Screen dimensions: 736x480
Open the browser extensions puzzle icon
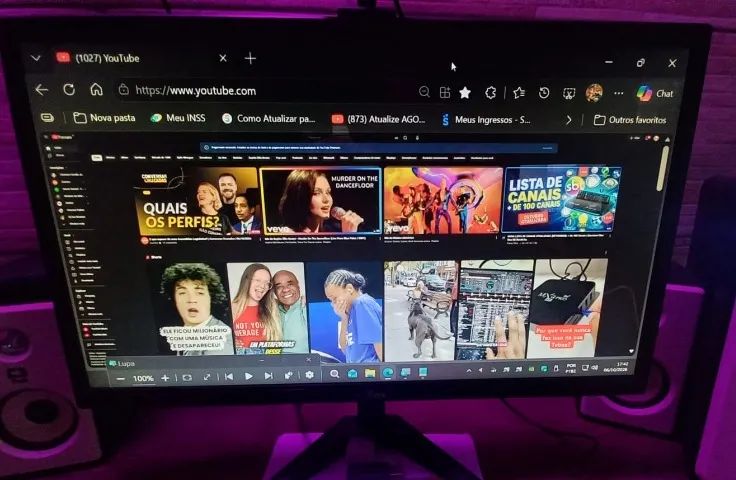[x=491, y=93]
